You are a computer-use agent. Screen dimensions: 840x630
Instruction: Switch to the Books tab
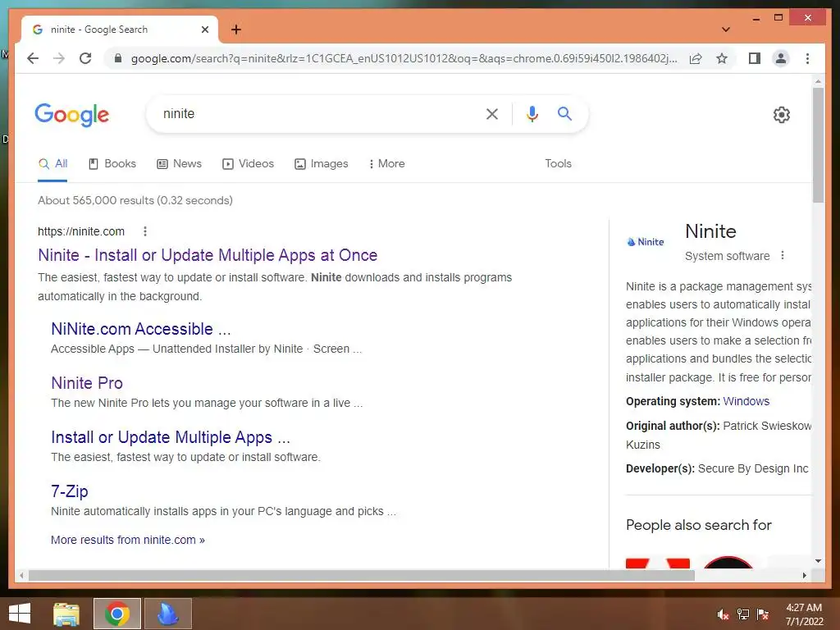(x=112, y=164)
